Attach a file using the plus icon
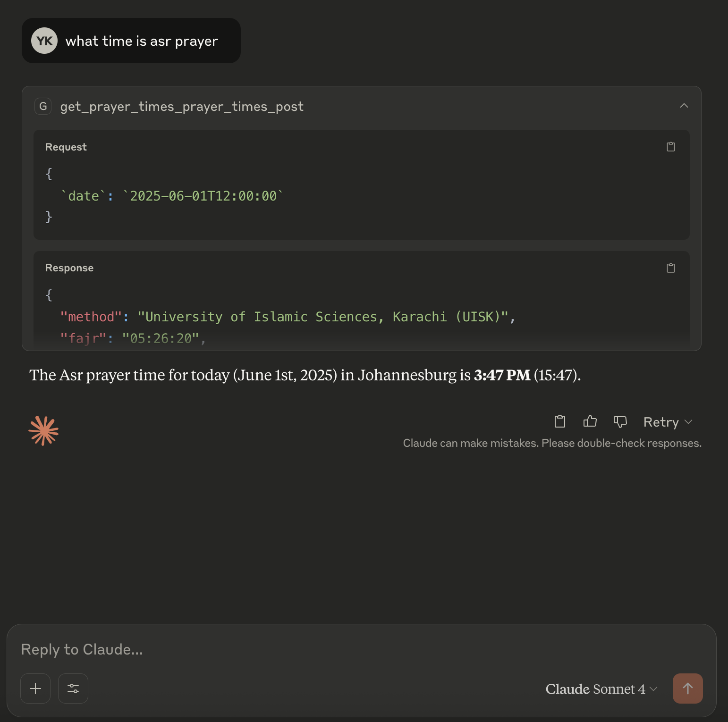The width and height of the screenshot is (728, 722). click(35, 688)
